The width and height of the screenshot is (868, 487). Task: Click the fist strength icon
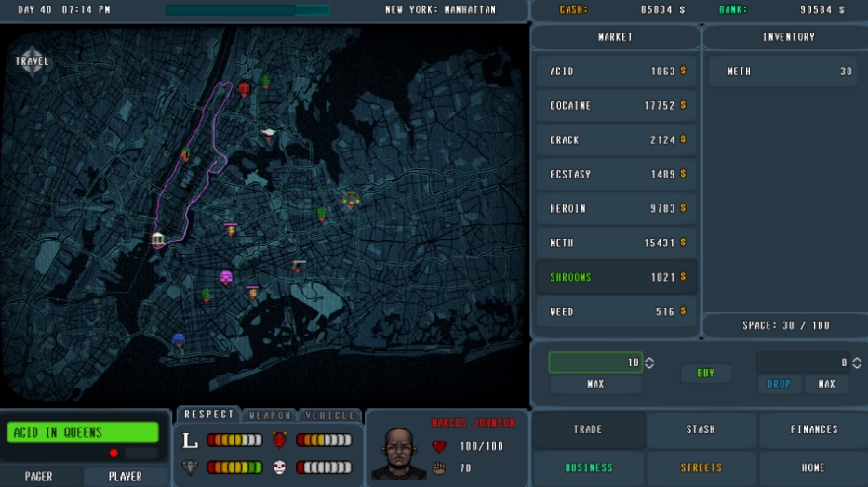[439, 468]
